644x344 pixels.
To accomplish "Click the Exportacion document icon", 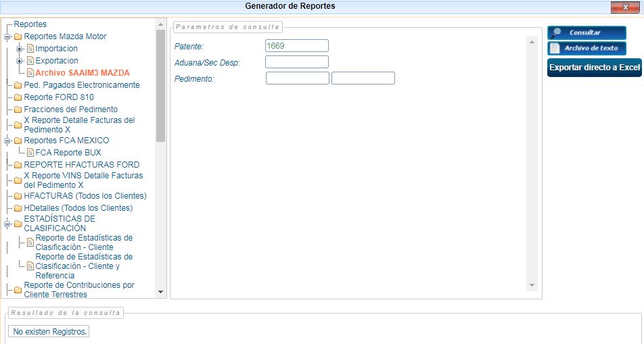I will click(x=30, y=61).
